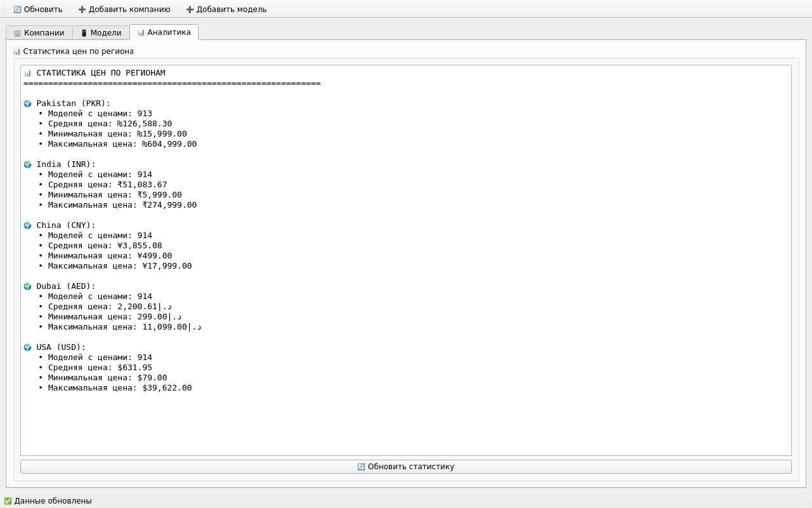The height and width of the screenshot is (508, 812).
Task: Click the Обновить refresh icon in toolbar
Action: (x=17, y=10)
